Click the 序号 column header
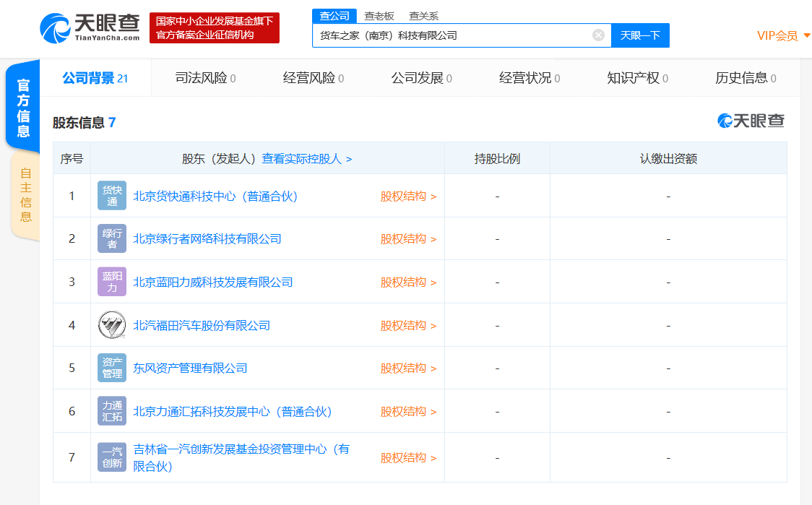 [72, 158]
